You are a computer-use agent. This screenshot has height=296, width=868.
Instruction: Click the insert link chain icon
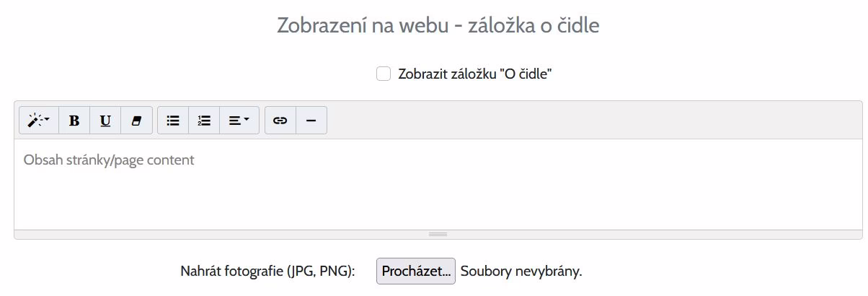pyautogui.click(x=280, y=121)
